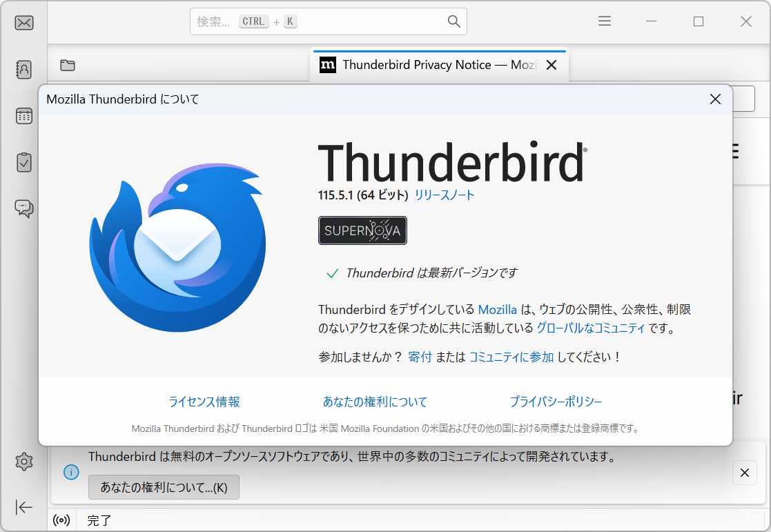Click the Mozilla link in the about text
The image size is (771, 532).
point(498,309)
